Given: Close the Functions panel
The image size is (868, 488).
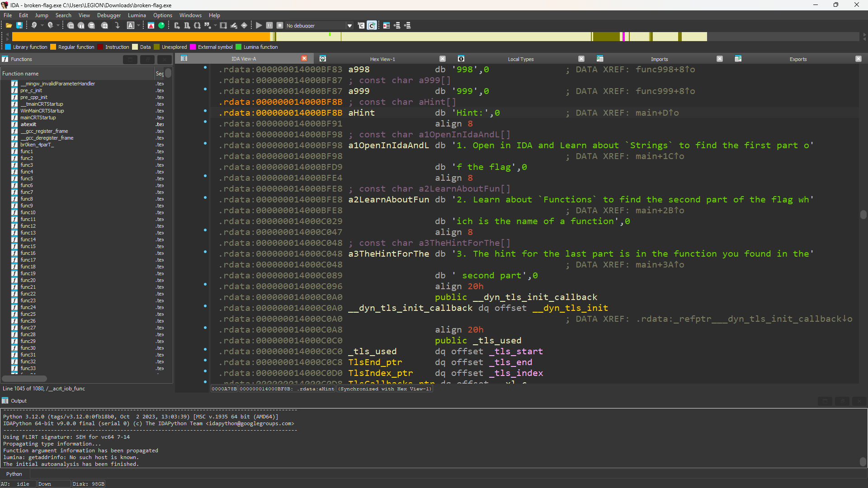Looking at the screenshot, I should 165,59.
